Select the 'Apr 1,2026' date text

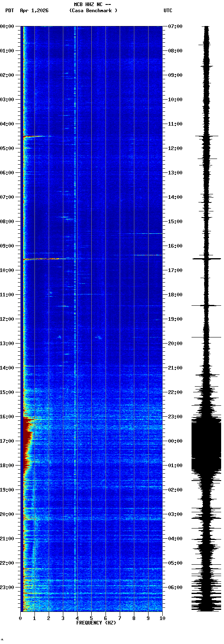34,11
